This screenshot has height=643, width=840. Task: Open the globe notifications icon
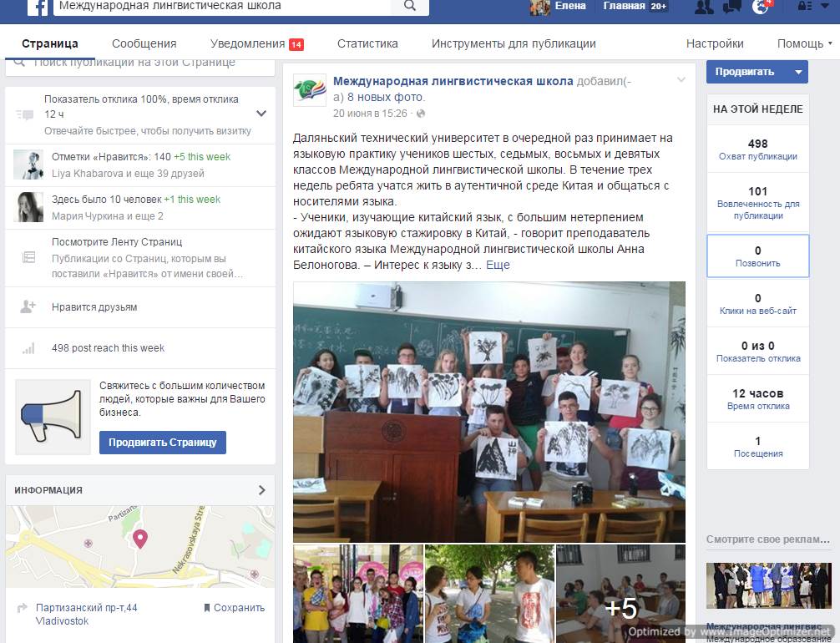pos(760,7)
